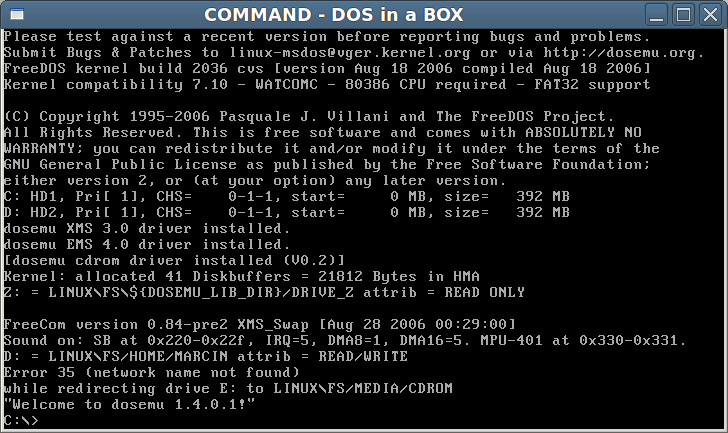Click the DRIVE_Z attrib = READ ONLY line
The height and width of the screenshot is (433, 728).
click(x=264, y=292)
